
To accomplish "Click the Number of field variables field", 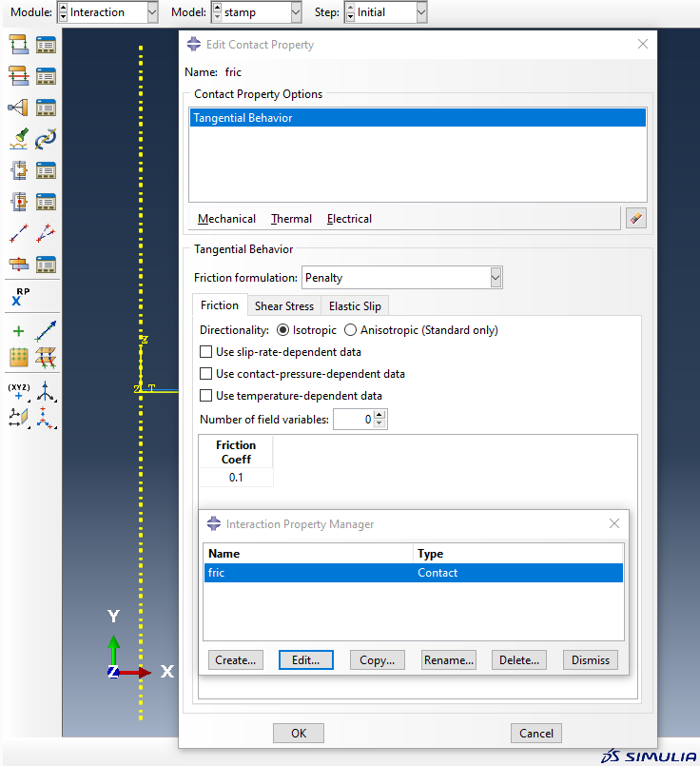I will pyautogui.click(x=354, y=419).
